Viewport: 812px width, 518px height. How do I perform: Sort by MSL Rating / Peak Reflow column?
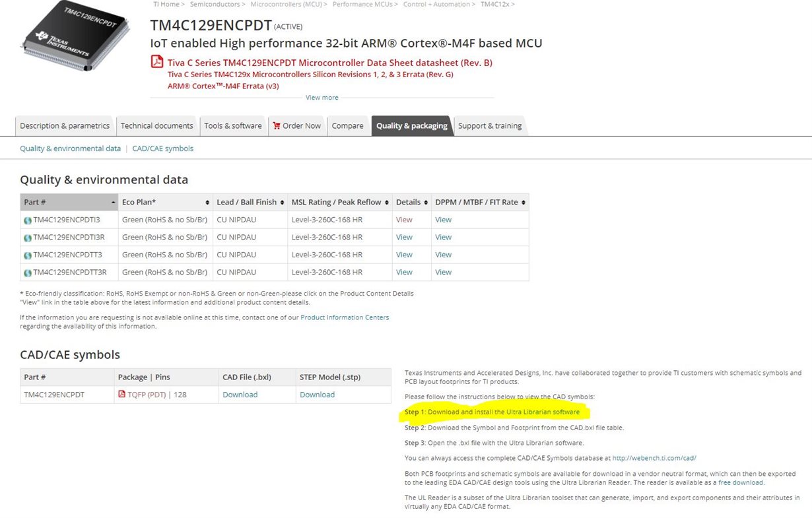(339, 202)
